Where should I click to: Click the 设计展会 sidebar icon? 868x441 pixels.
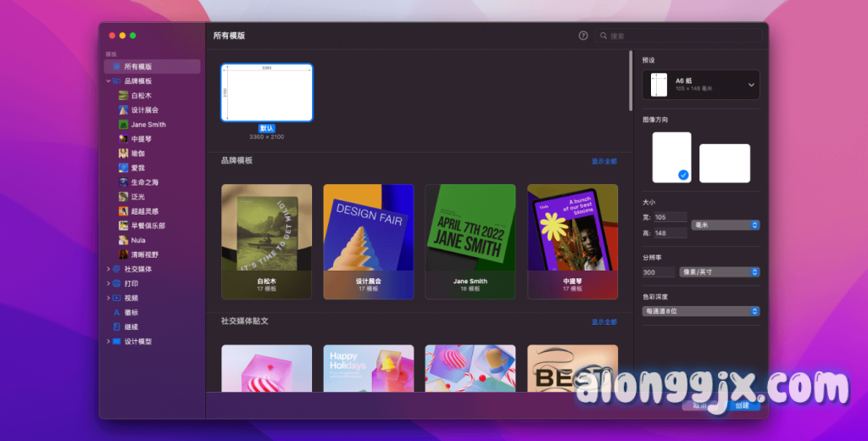124,109
